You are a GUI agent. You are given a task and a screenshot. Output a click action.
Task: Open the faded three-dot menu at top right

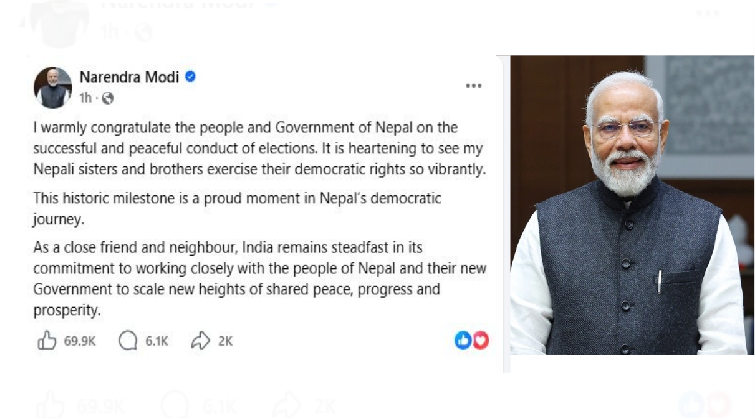[708, 14]
